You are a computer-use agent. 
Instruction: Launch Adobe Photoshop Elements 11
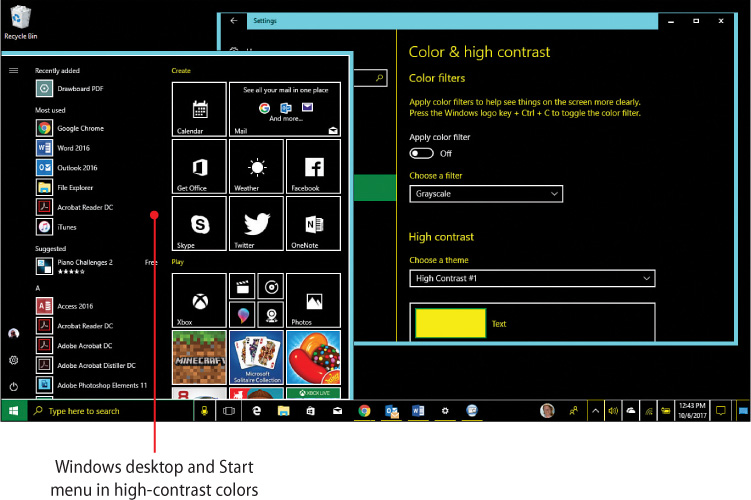[x=92, y=385]
